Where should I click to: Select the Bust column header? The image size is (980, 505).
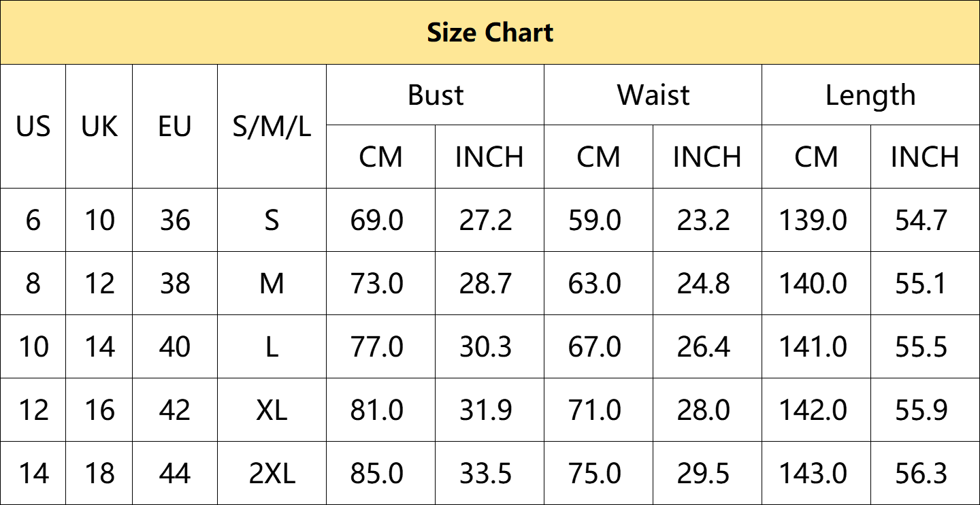[x=436, y=95]
